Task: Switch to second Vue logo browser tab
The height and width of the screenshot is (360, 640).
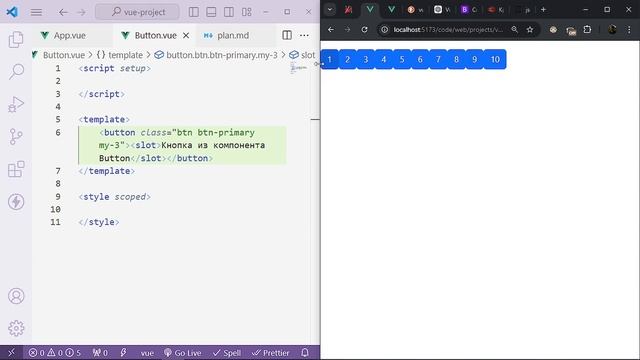Action: click(x=391, y=9)
